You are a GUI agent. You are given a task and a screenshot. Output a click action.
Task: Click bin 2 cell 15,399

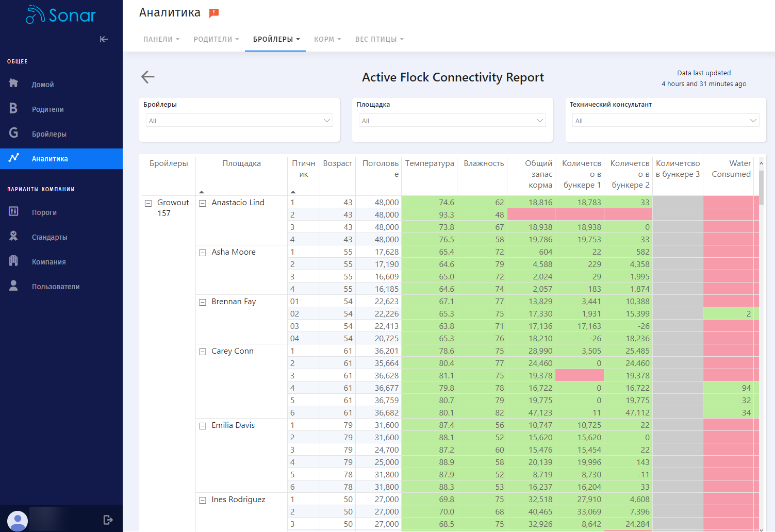pos(628,313)
